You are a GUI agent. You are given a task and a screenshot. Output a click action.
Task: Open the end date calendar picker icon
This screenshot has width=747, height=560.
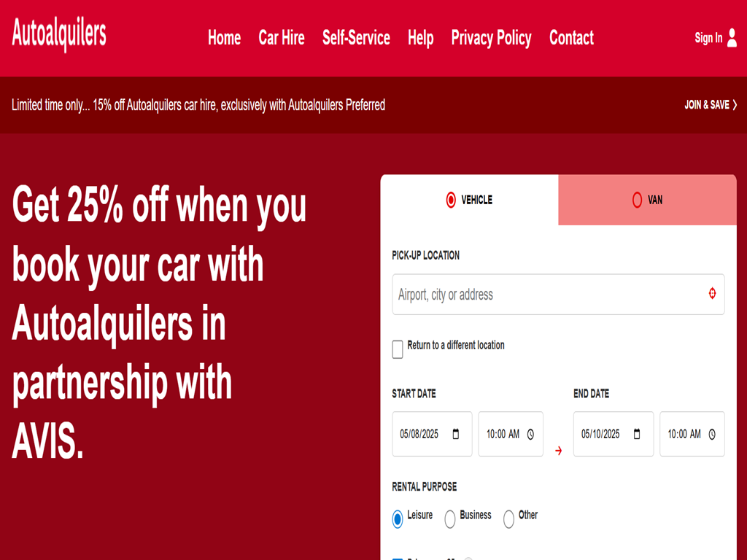click(x=637, y=434)
